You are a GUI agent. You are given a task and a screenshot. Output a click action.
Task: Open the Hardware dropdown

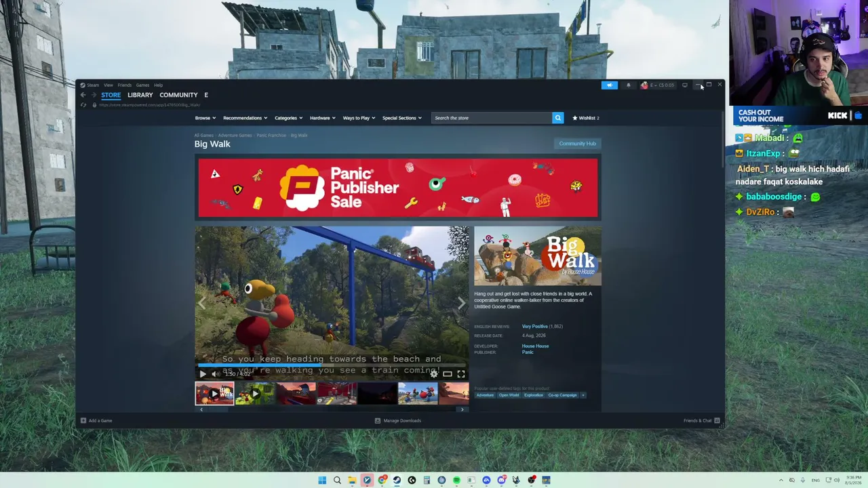point(323,118)
